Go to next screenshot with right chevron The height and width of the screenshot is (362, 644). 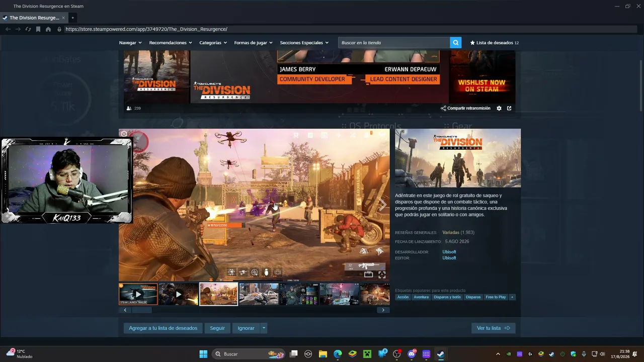[382, 205]
